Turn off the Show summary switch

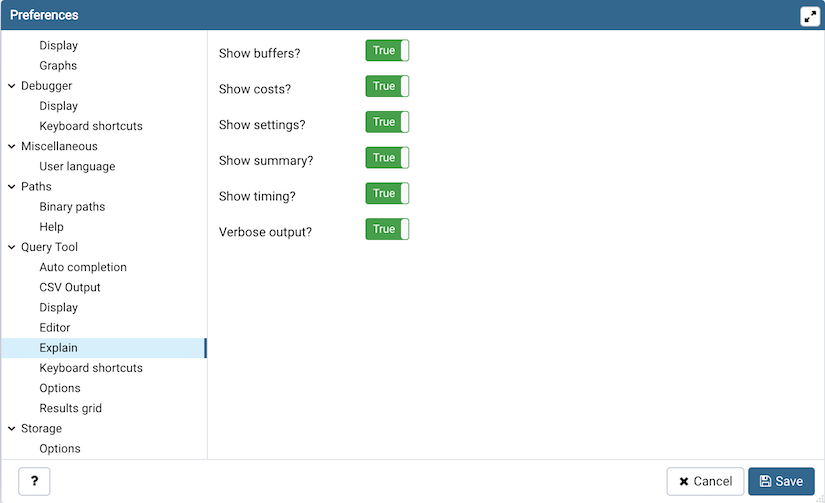(387, 158)
